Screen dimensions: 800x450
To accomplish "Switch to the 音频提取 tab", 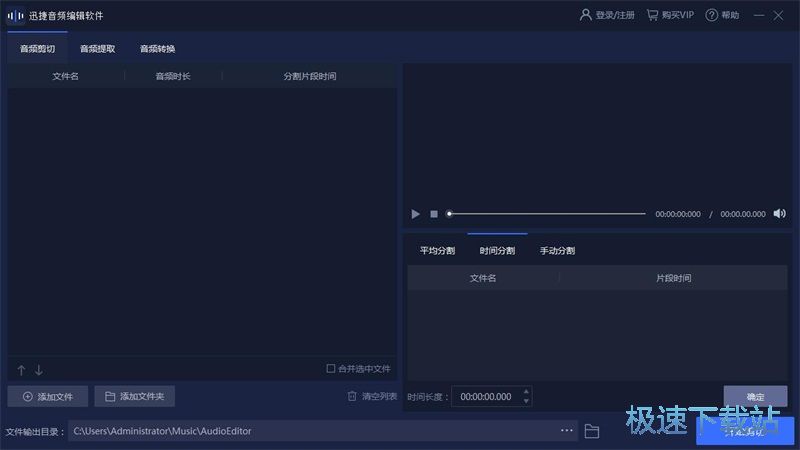I will click(x=97, y=48).
